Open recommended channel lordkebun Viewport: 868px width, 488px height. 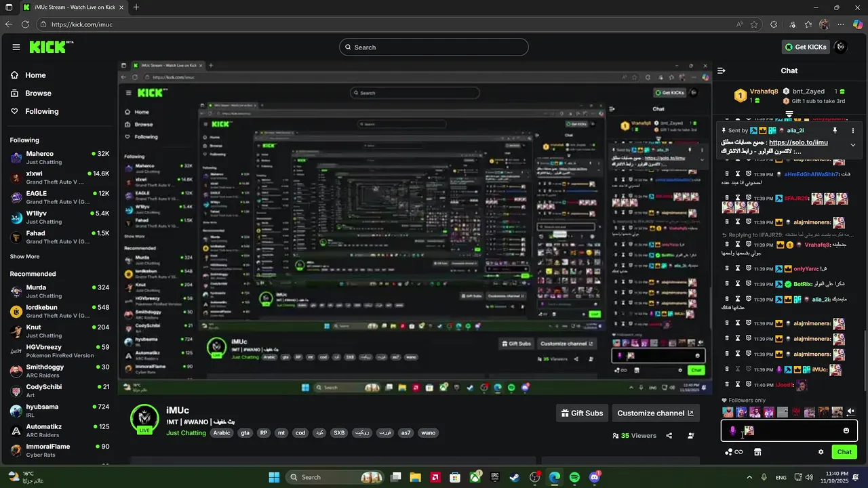pos(59,311)
